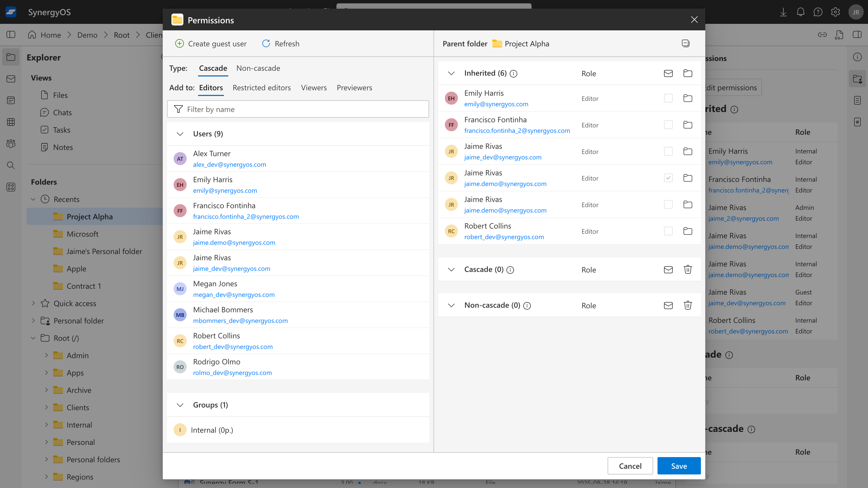Select the Viewers tab

pyautogui.click(x=314, y=88)
